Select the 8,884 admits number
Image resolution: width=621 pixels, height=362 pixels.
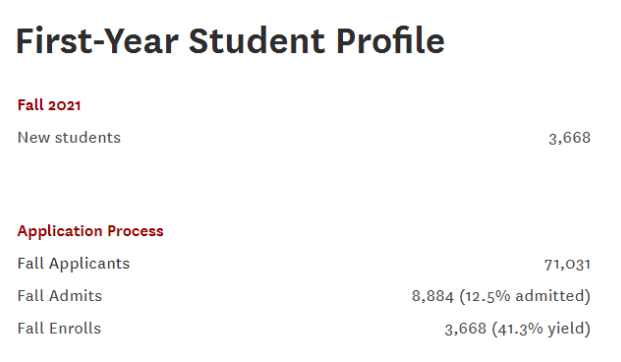tap(432, 296)
